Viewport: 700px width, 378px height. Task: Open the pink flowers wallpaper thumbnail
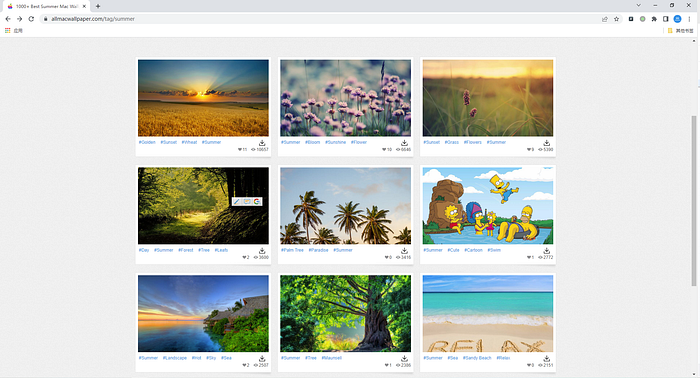click(346, 98)
